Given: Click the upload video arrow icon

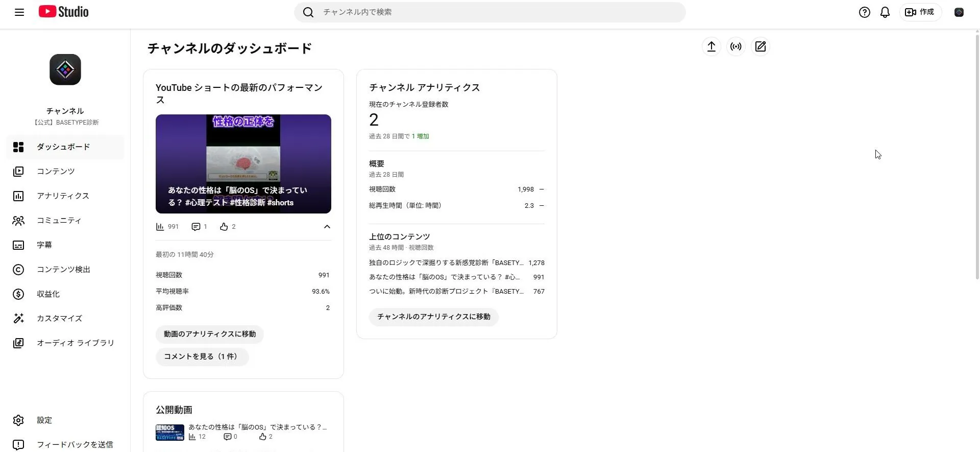Looking at the screenshot, I should click(711, 46).
